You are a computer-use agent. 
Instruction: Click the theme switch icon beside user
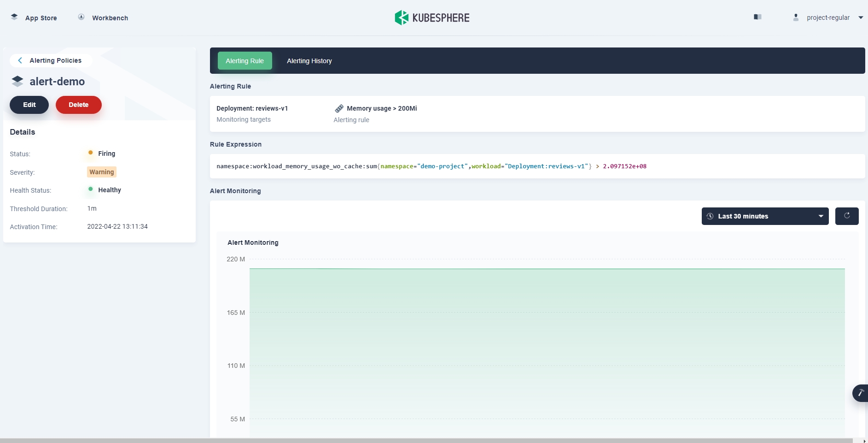757,17
